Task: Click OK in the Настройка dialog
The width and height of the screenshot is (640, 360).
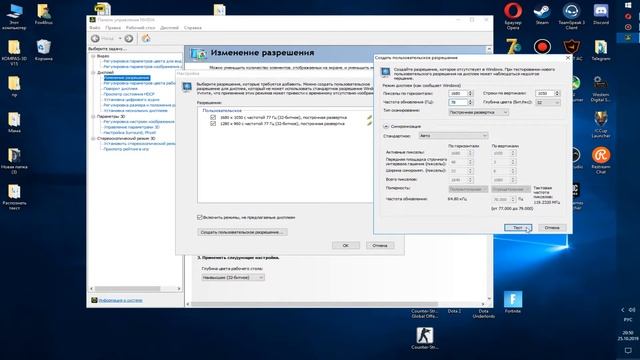Action: tap(345, 245)
